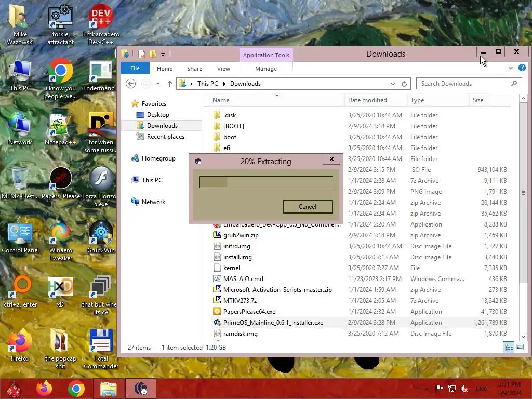This screenshot has width=532, height=399.
Task: Open recent locations dropdown arrow
Action: 158,84
